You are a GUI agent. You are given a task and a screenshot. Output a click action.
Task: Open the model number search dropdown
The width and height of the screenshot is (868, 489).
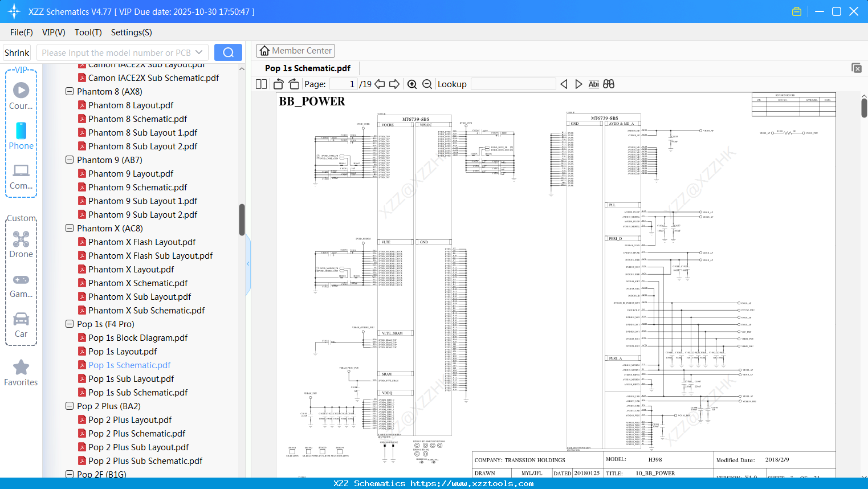click(x=199, y=52)
